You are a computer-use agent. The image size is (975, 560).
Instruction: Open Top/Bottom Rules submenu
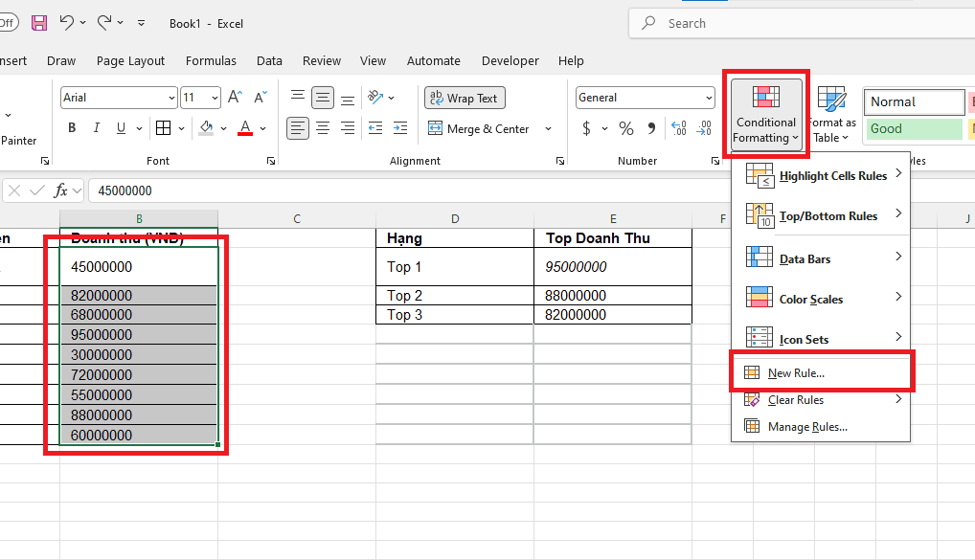[822, 215]
